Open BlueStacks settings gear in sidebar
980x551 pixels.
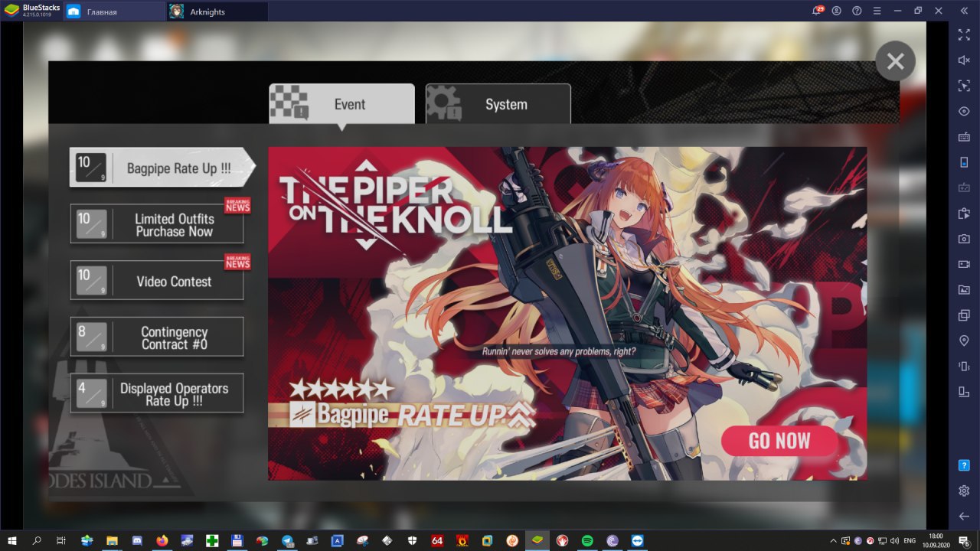click(x=964, y=491)
